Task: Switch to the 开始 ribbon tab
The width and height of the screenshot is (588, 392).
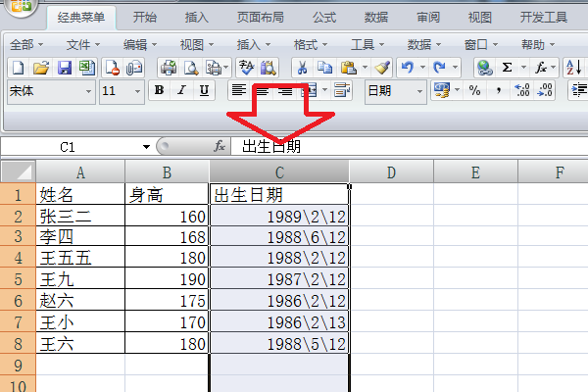Action: [x=145, y=18]
